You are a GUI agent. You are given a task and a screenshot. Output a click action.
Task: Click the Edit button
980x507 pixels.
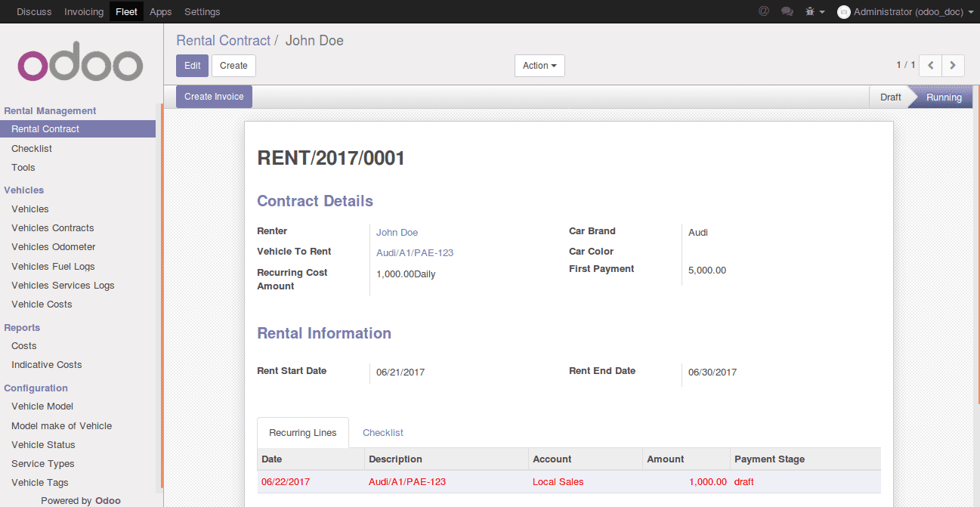click(x=193, y=66)
